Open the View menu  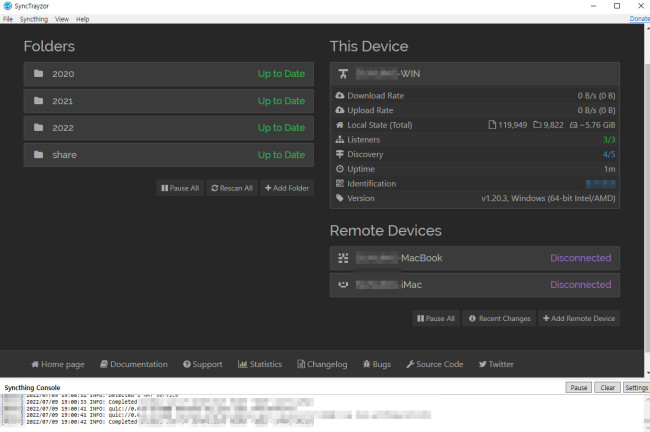(62, 19)
